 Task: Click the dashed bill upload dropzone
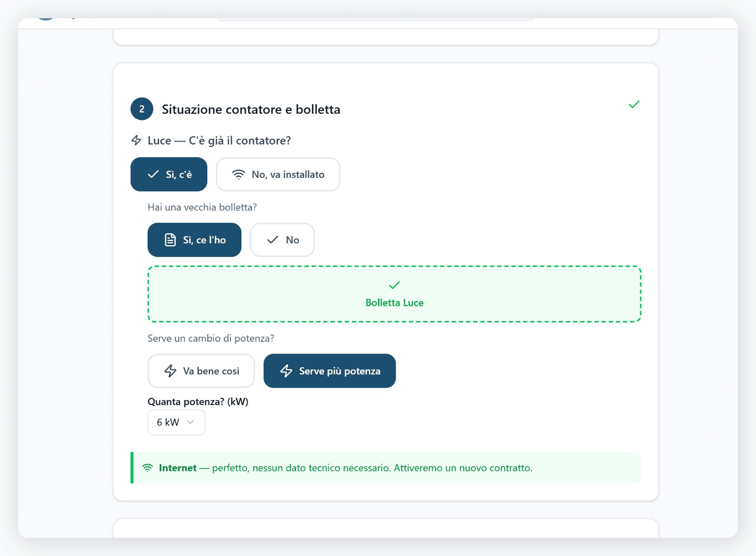coord(501,294)
